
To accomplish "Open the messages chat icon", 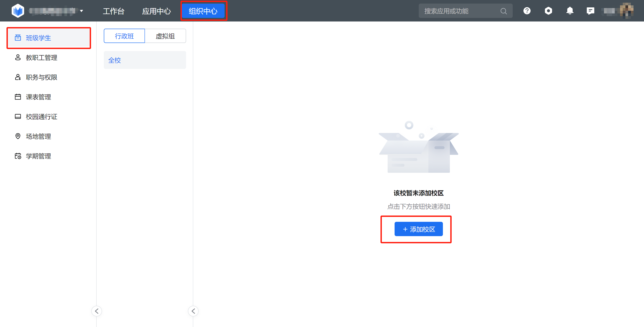I will (x=590, y=11).
